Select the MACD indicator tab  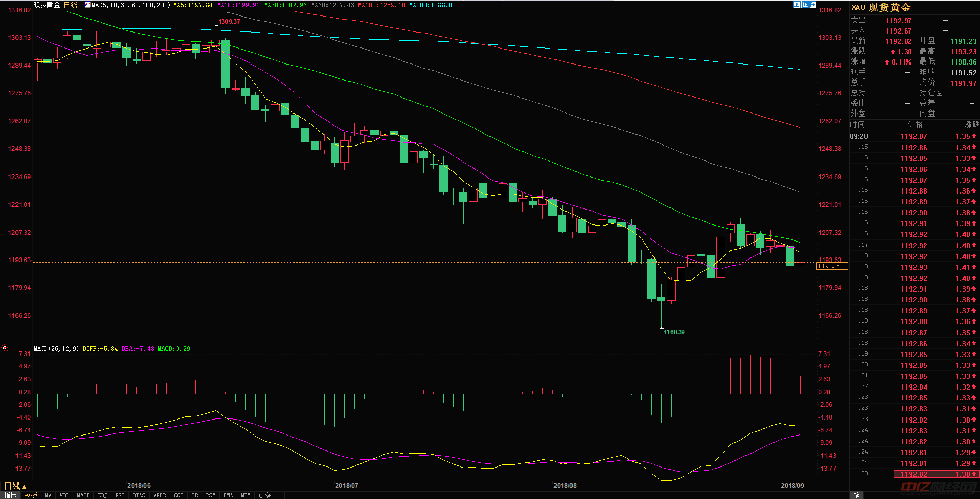pos(83,495)
